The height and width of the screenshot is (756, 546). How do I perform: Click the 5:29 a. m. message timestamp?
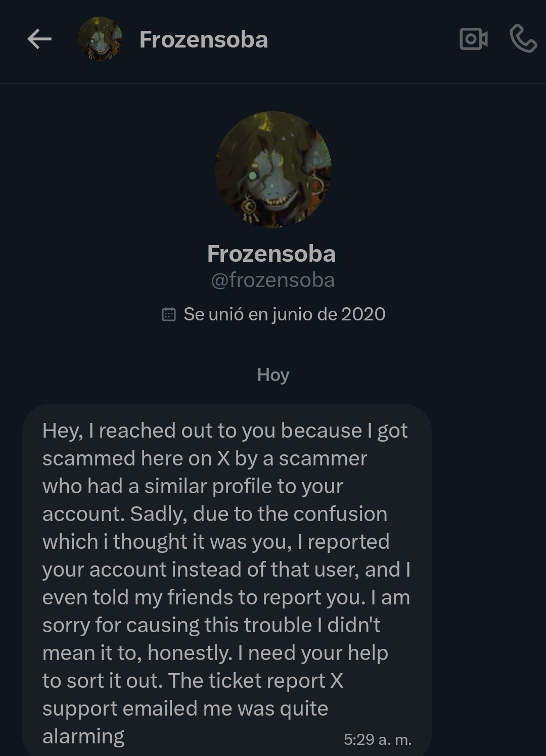coord(377,739)
